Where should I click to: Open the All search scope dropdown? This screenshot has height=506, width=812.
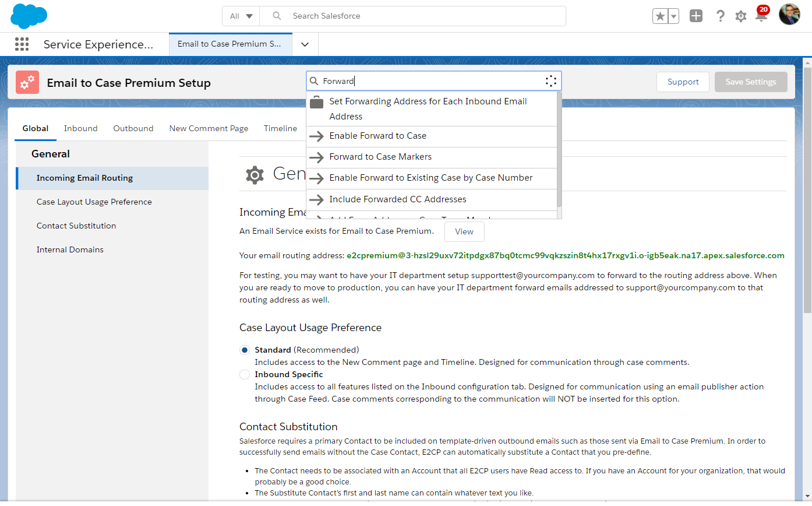click(241, 16)
